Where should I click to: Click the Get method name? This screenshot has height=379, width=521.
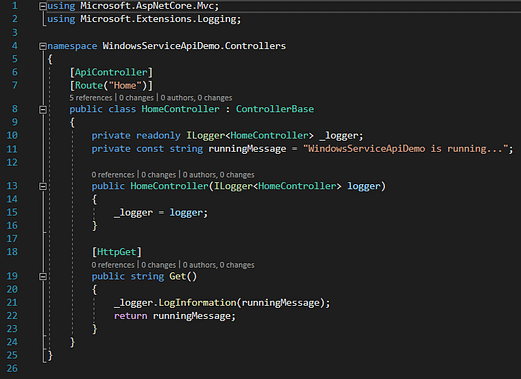point(177,276)
